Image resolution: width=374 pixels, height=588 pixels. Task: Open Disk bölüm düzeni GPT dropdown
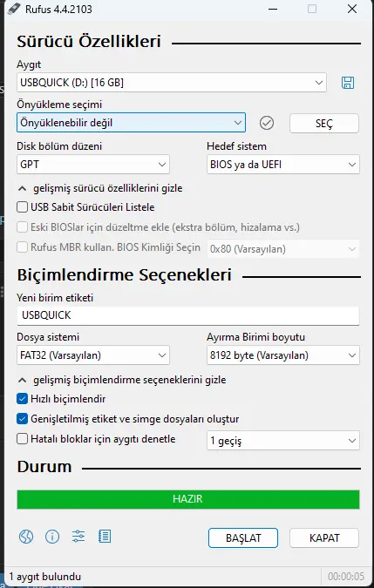tap(93, 165)
